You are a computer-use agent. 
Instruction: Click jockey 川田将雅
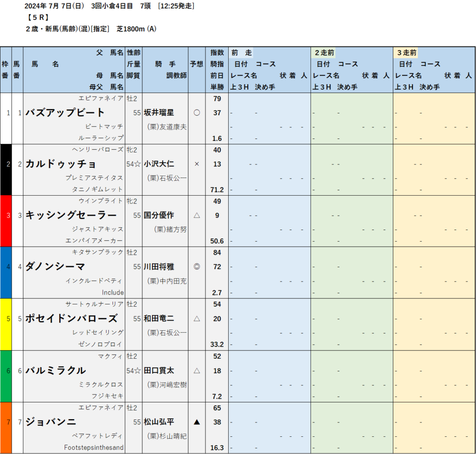(x=159, y=266)
